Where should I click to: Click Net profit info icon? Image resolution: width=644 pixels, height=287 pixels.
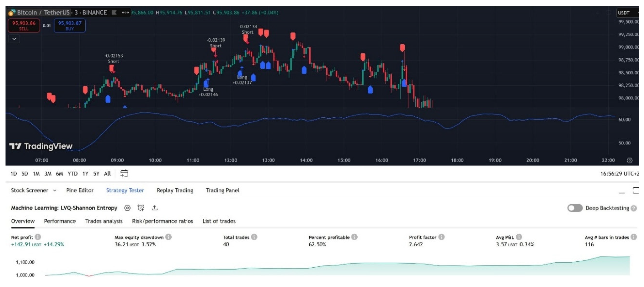click(x=38, y=237)
